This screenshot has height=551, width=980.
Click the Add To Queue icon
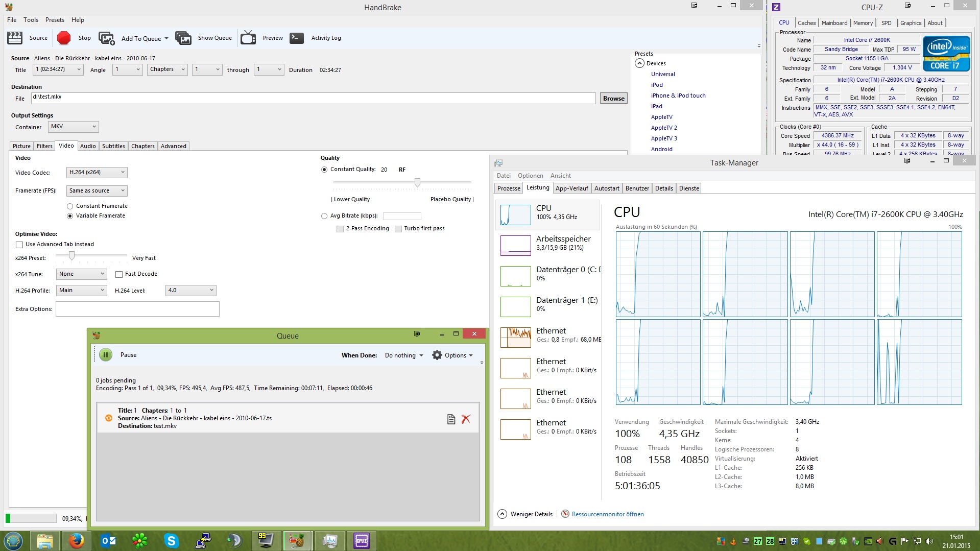(106, 38)
